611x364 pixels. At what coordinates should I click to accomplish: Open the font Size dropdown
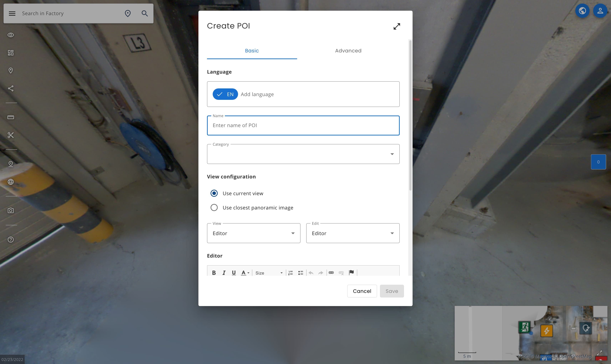(269, 273)
